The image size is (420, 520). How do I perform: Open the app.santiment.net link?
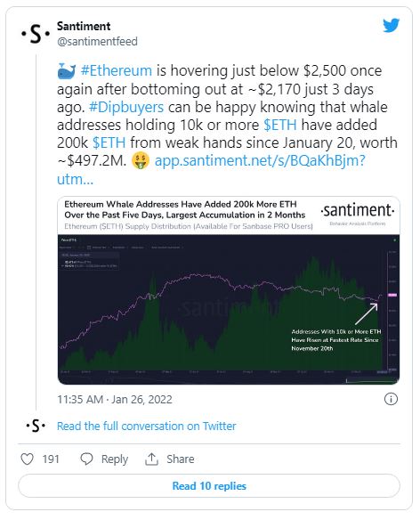(211, 169)
